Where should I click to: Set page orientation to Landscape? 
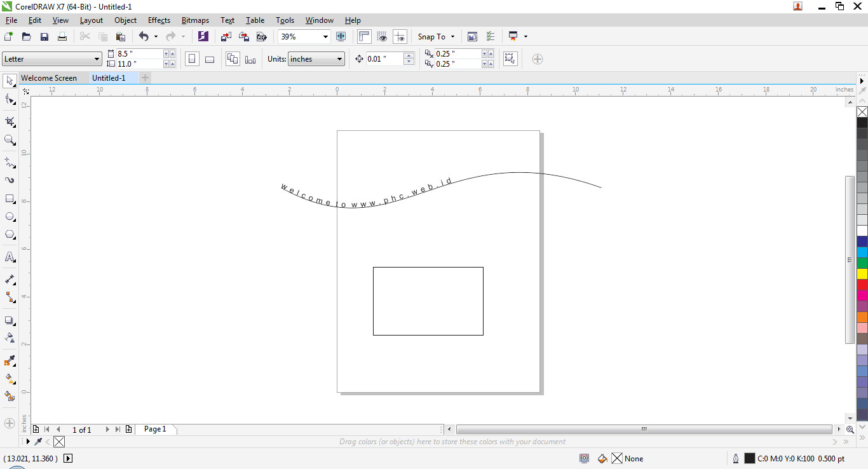click(x=210, y=59)
